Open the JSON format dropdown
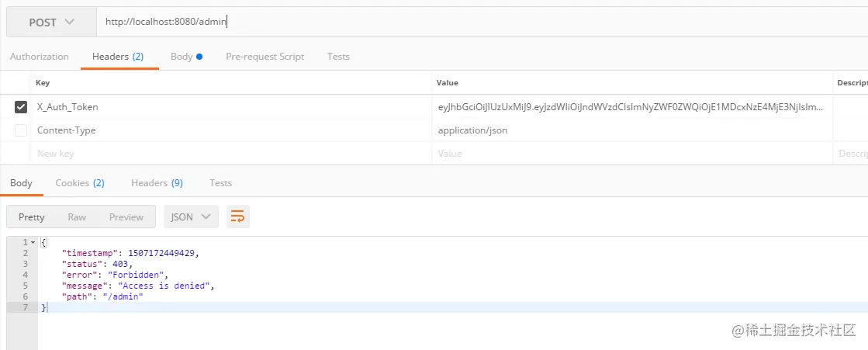Viewport: 868px width, 350px height. click(191, 217)
